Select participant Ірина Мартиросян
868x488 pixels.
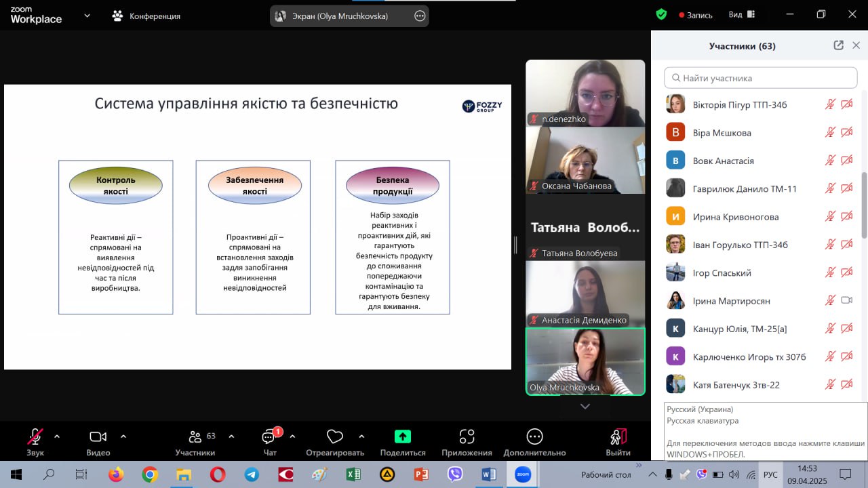pyautogui.click(x=759, y=300)
